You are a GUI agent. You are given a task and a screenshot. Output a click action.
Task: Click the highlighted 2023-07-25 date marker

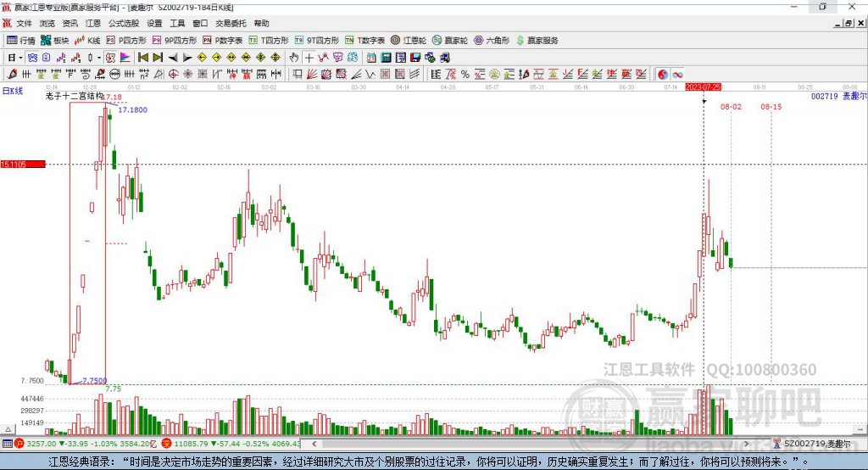[703, 87]
